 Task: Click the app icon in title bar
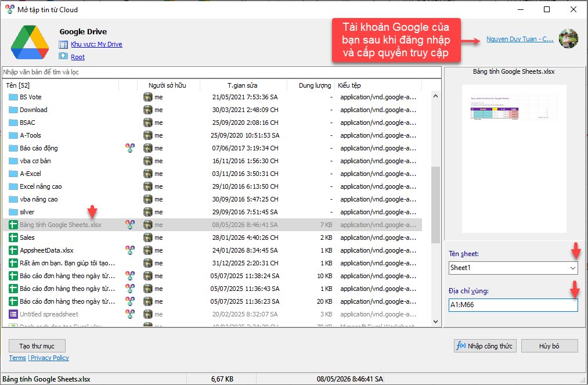click(x=10, y=9)
